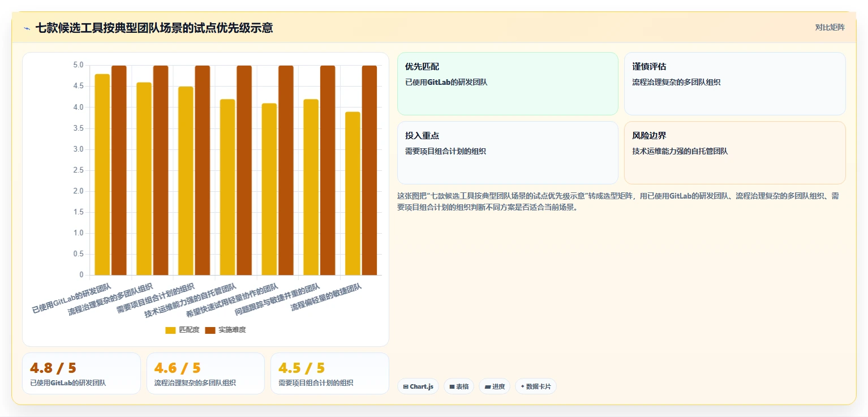Select the 进度 tag pill
The width and height of the screenshot is (868, 417).
point(495,386)
